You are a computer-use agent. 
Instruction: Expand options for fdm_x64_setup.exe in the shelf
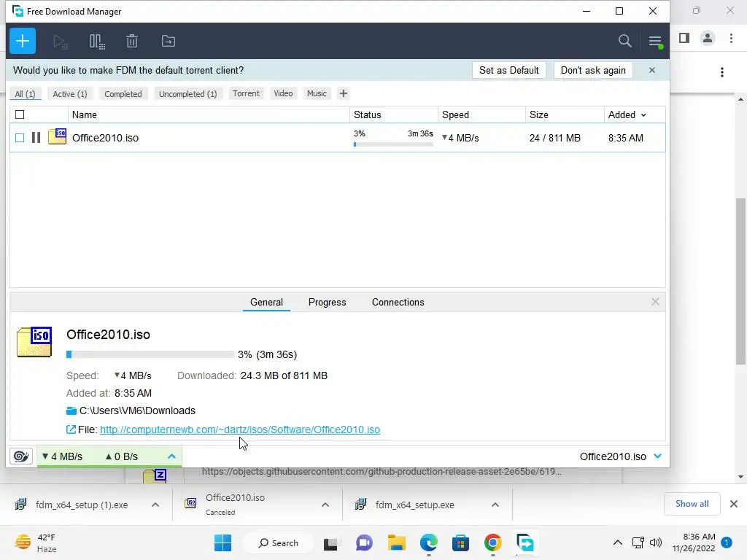(x=495, y=505)
